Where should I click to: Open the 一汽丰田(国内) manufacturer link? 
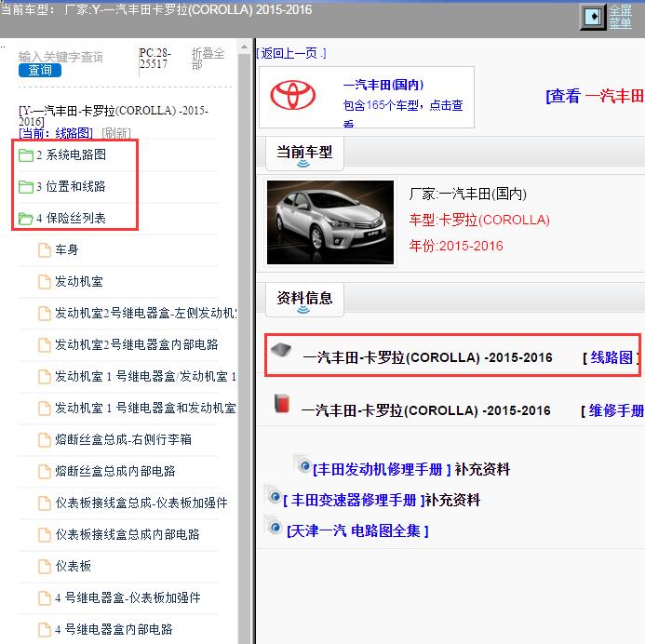coord(383,85)
